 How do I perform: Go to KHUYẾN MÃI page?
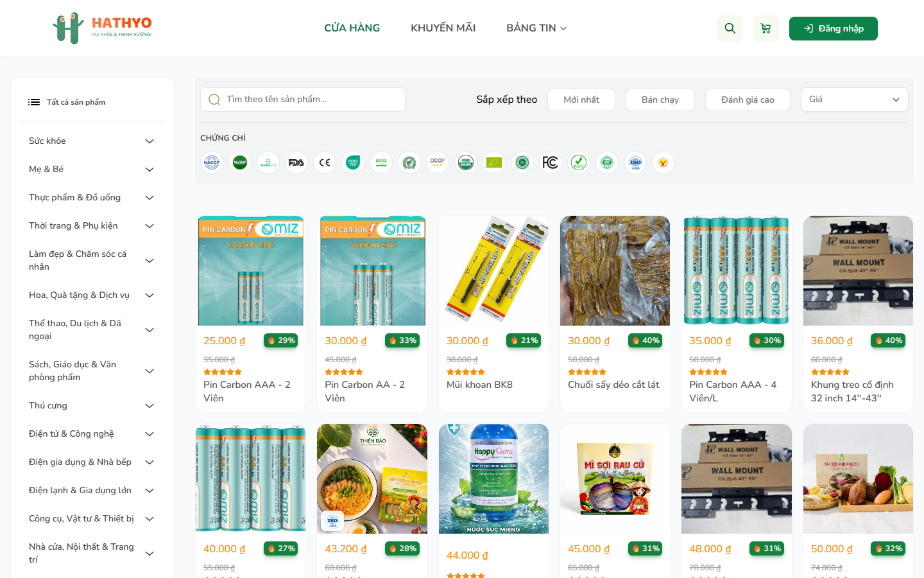pyautogui.click(x=443, y=28)
